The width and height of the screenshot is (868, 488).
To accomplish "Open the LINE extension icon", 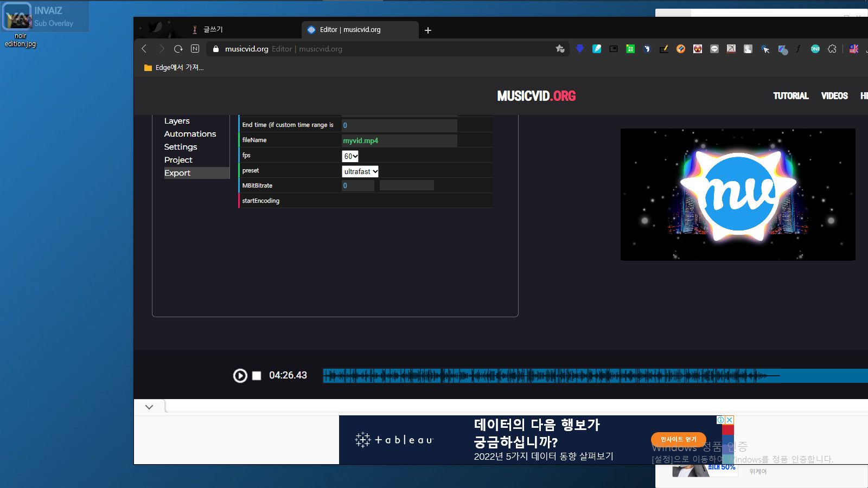I will [x=714, y=49].
